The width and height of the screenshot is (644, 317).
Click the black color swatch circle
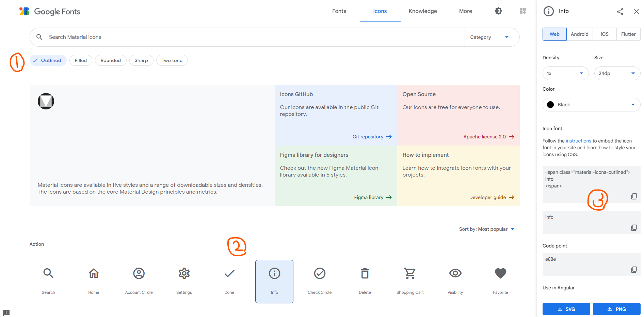pos(550,105)
